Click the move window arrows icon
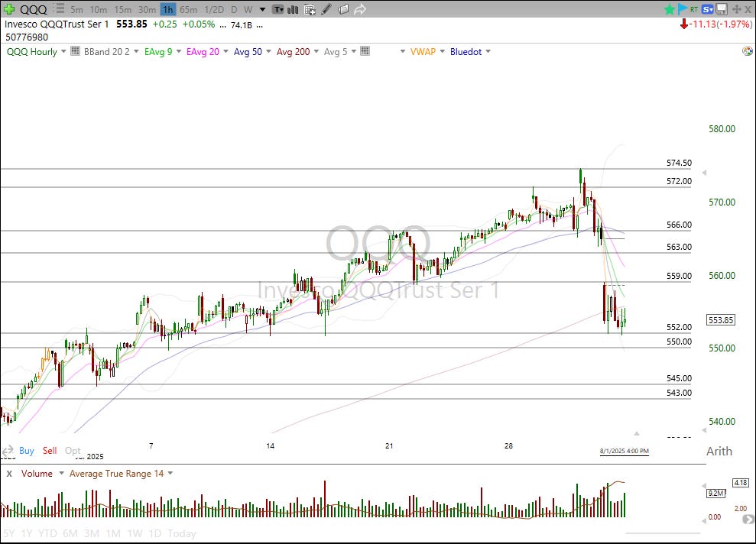Image resolution: width=756 pixels, height=544 pixels. click(x=736, y=9)
